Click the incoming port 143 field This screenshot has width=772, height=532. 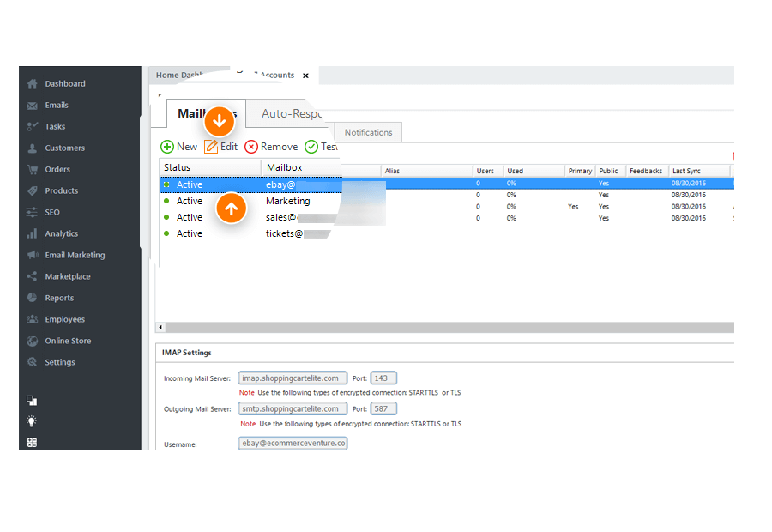(383, 378)
